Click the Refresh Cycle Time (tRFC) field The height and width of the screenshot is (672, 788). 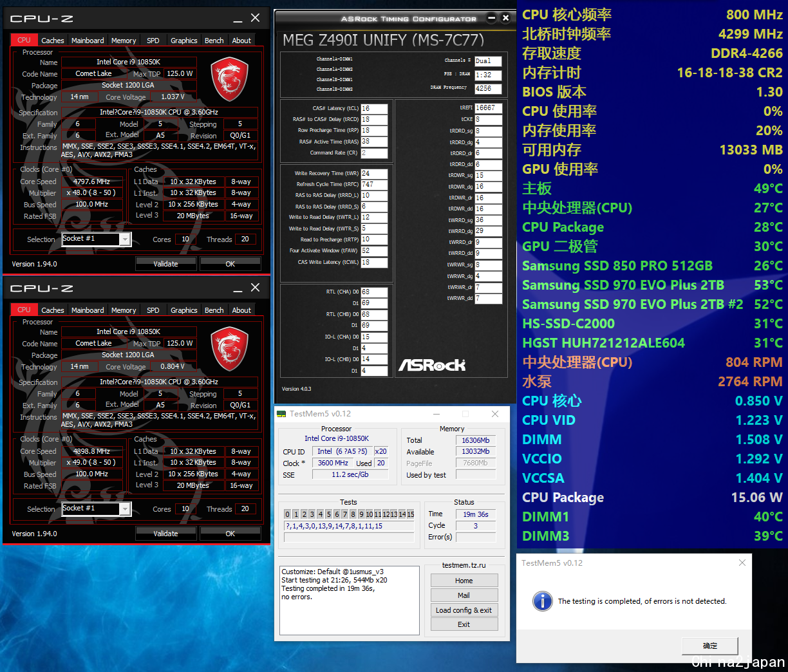pos(374,184)
